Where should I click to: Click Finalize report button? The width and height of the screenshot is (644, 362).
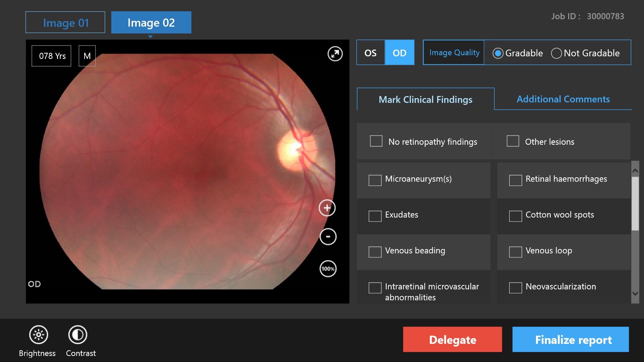tap(570, 339)
